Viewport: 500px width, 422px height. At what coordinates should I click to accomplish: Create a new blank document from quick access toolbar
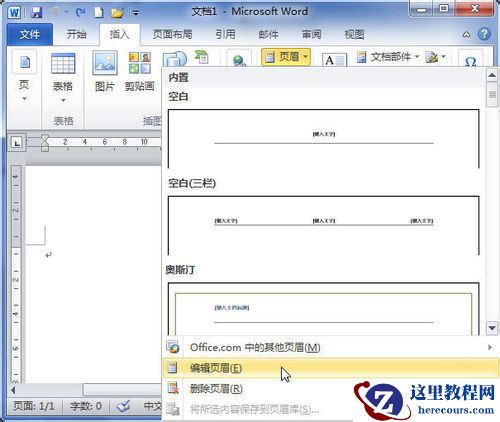pyautogui.click(x=98, y=13)
